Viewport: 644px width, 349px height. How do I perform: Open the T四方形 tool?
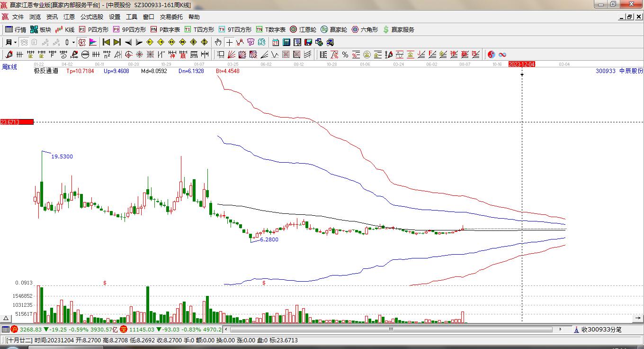pyautogui.click(x=199, y=29)
